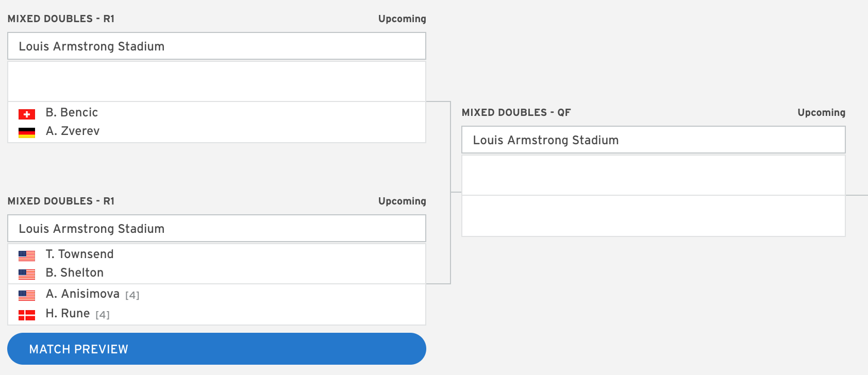Click the German flag beside A. Zverev
Viewport: 868px width, 375px height.
[x=27, y=133]
